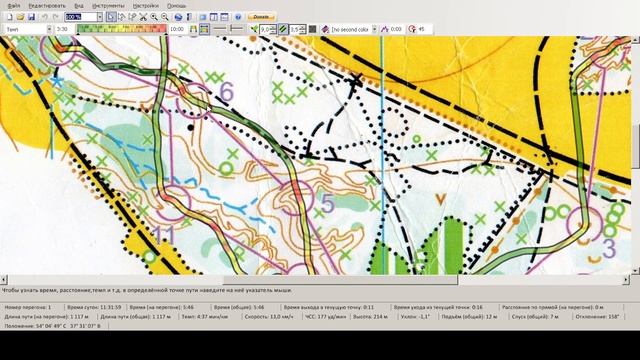The width and height of the screenshot is (640, 360).
Task: Select the zoom out magnifier
Action: pos(164,17)
